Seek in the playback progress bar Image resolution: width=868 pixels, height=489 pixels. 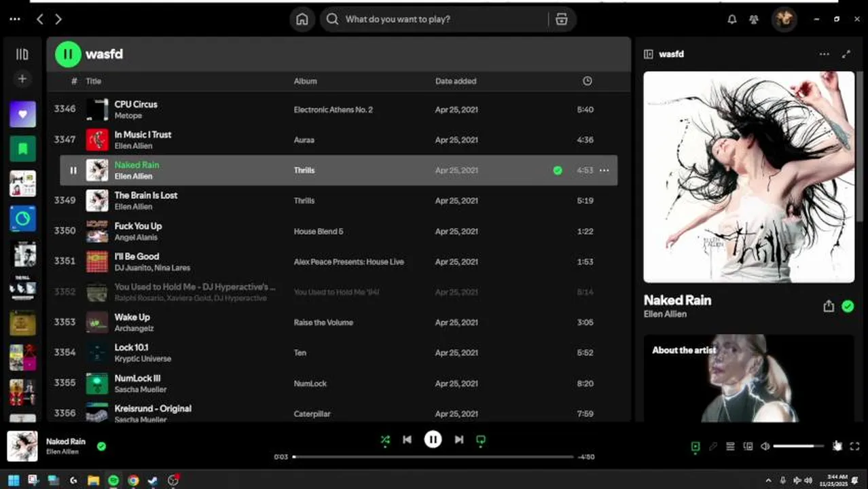(x=433, y=457)
